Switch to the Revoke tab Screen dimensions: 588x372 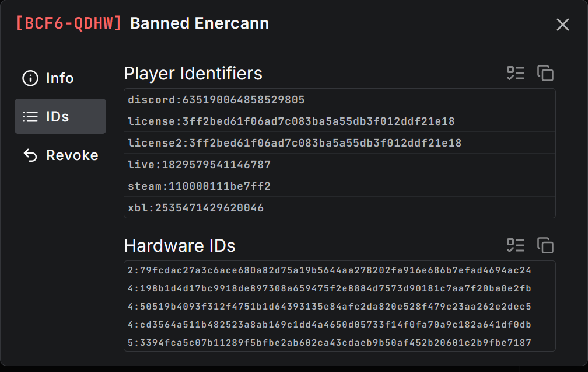coord(72,155)
